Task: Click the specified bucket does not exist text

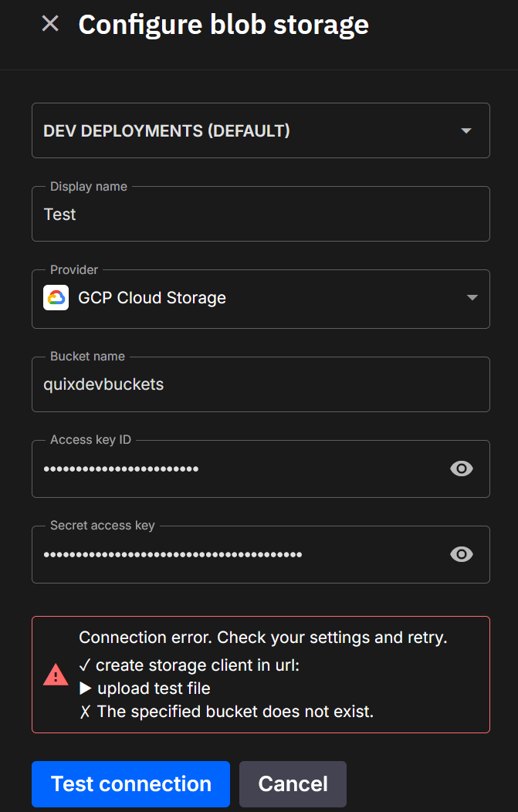Action: [x=235, y=712]
